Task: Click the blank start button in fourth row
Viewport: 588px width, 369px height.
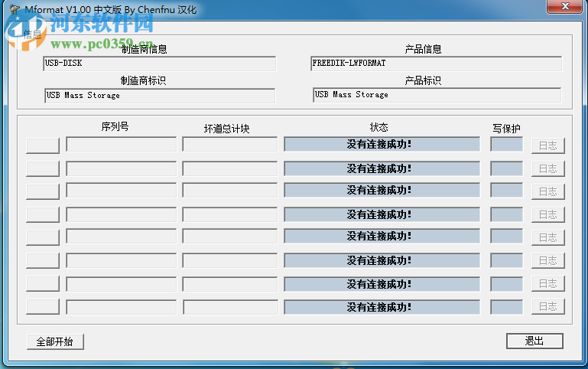Action: tap(43, 214)
